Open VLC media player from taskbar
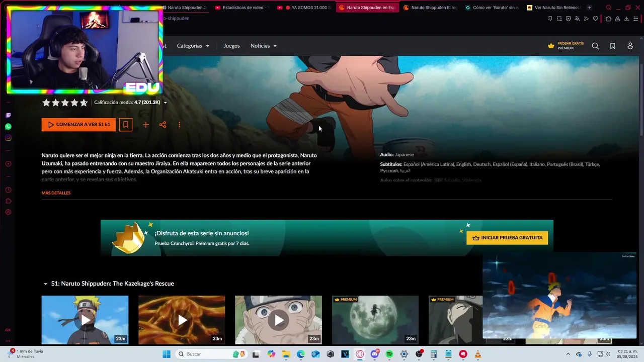 (478, 354)
